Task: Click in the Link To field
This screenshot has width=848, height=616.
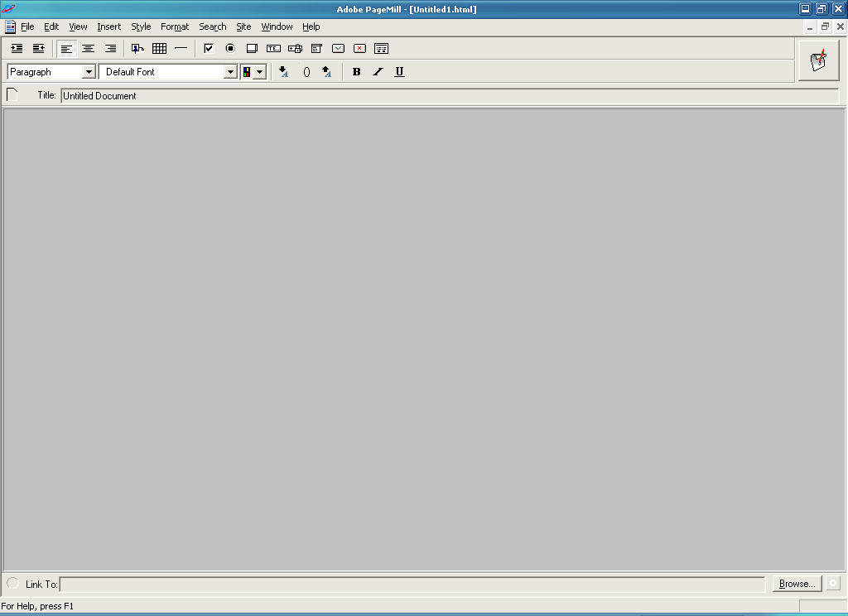Action: (412, 585)
